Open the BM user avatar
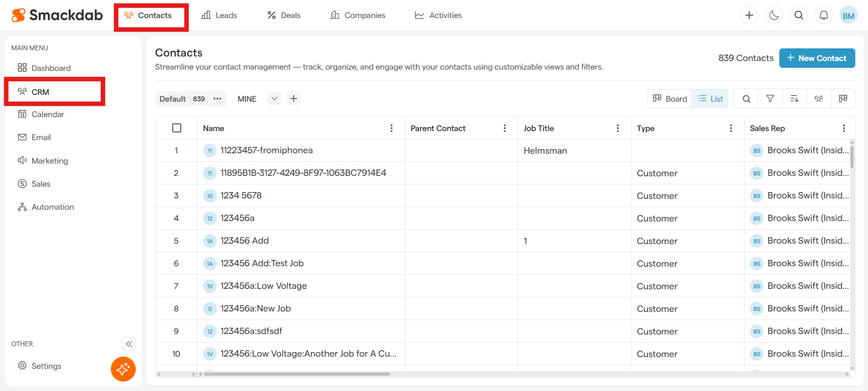The image size is (868, 391). tap(848, 15)
